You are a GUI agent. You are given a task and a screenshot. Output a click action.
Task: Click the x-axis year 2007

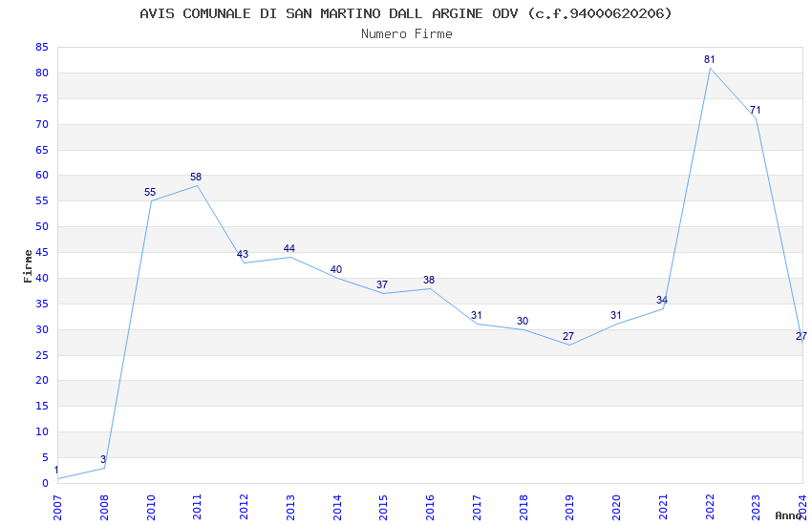coord(57,508)
